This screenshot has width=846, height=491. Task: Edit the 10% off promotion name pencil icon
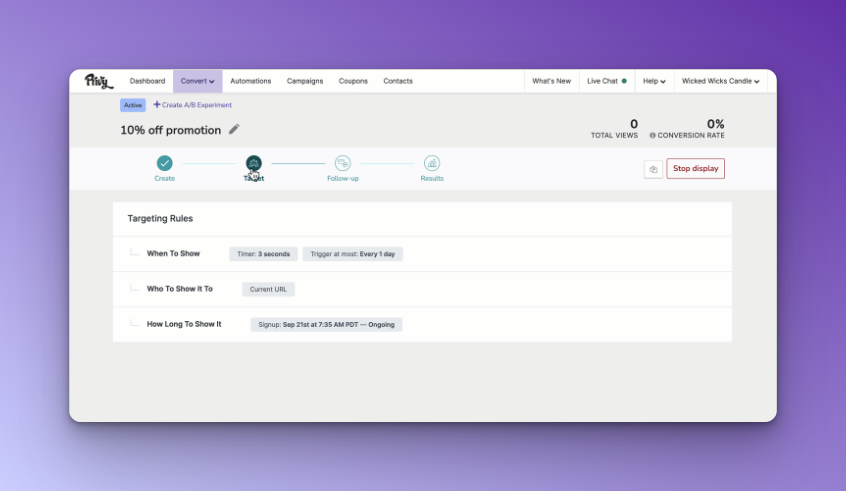(234, 129)
